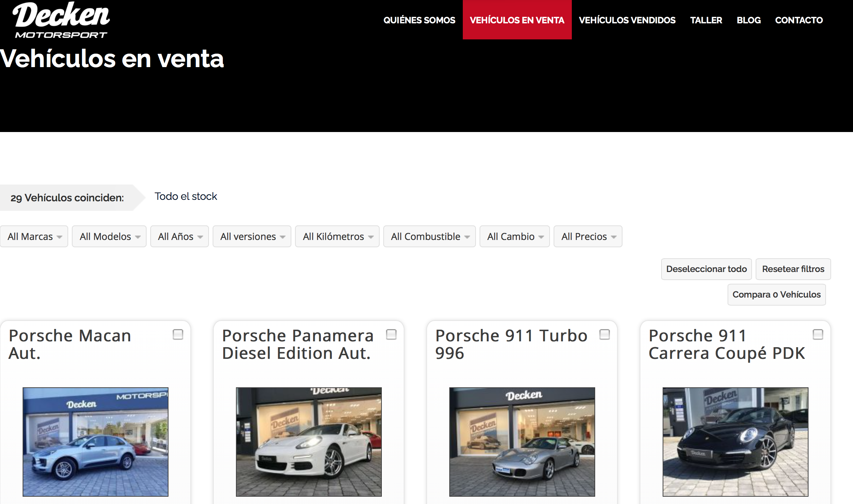Click the Todo el stock text

click(x=186, y=197)
